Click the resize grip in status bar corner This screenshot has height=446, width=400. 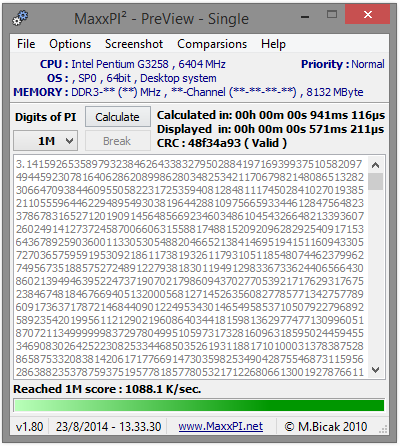click(x=384, y=429)
